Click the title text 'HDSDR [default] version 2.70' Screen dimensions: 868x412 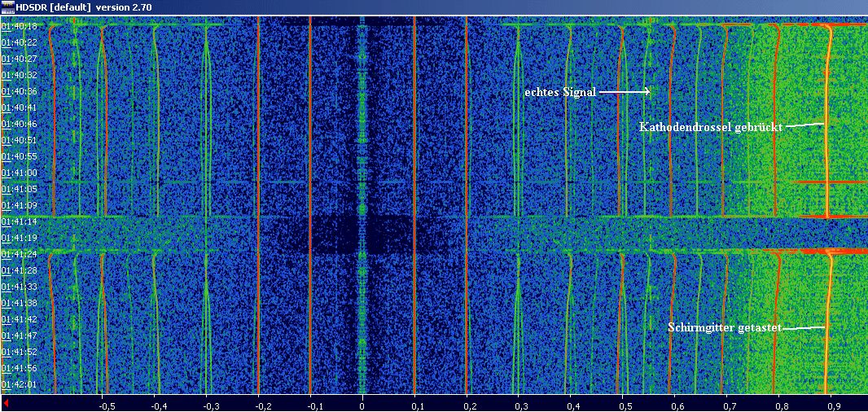(x=84, y=8)
